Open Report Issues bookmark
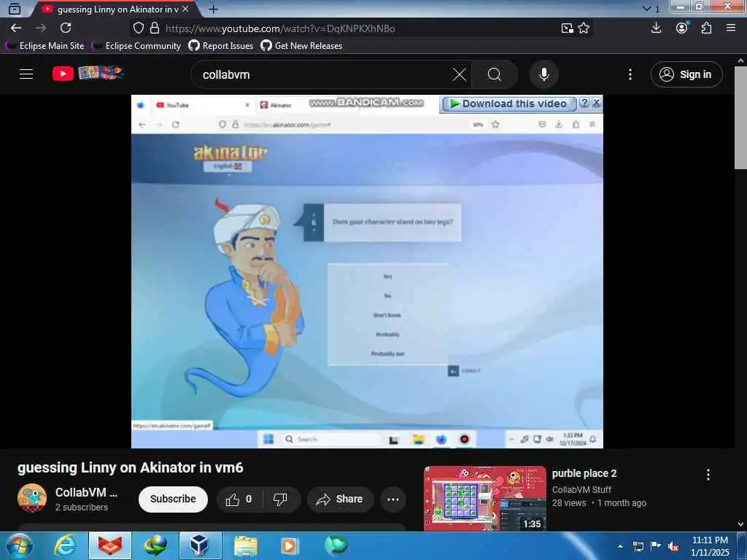747x560 pixels. coord(221,46)
